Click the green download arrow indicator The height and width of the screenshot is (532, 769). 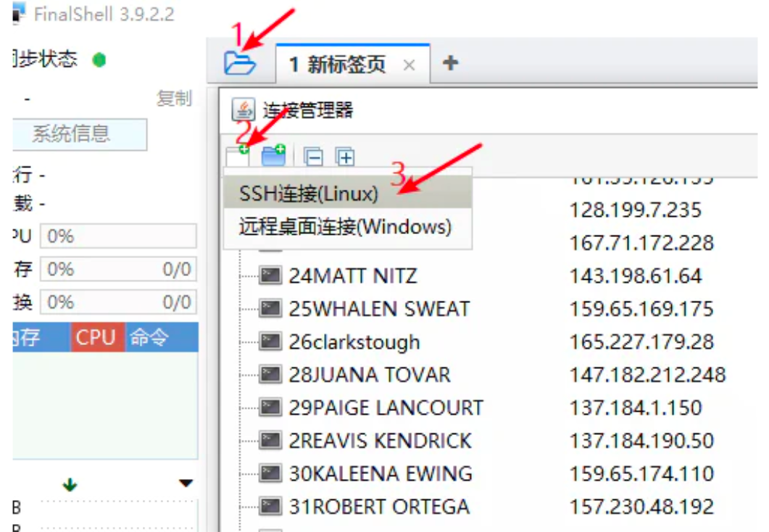tap(70, 485)
